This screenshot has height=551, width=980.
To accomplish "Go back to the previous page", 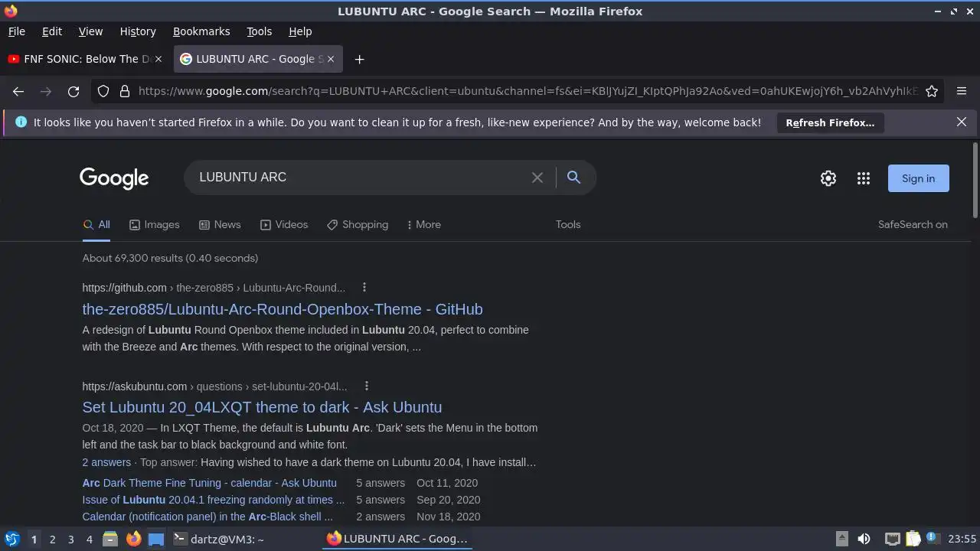I will [x=18, y=91].
